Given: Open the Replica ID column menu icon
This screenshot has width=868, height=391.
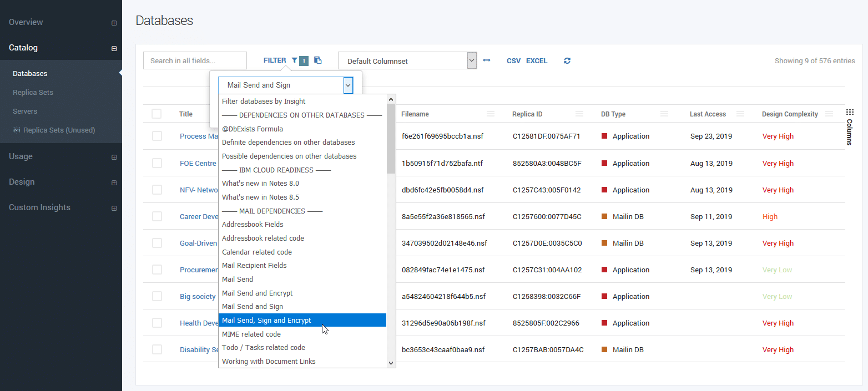Looking at the screenshot, I should click(579, 114).
